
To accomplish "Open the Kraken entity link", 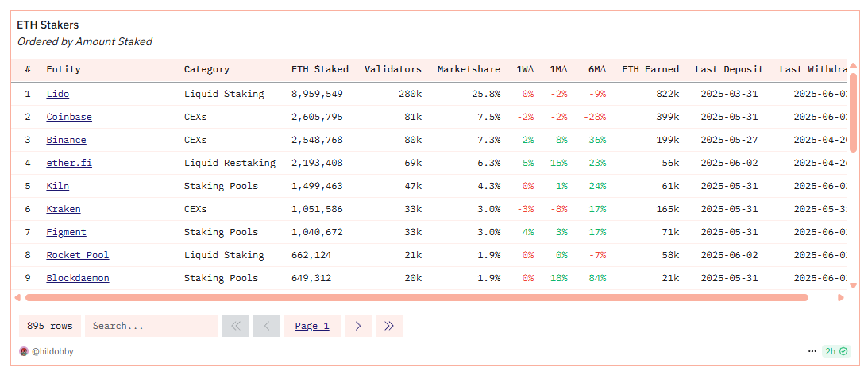I will click(64, 210).
